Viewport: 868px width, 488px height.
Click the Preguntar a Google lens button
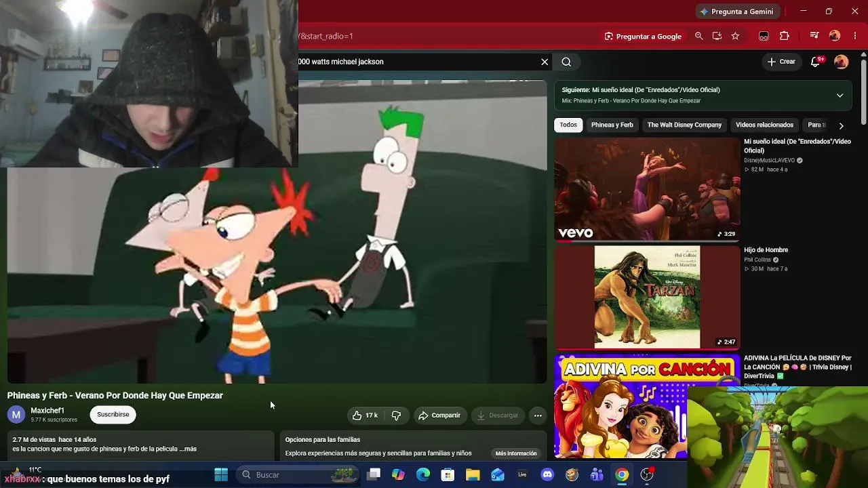643,36
